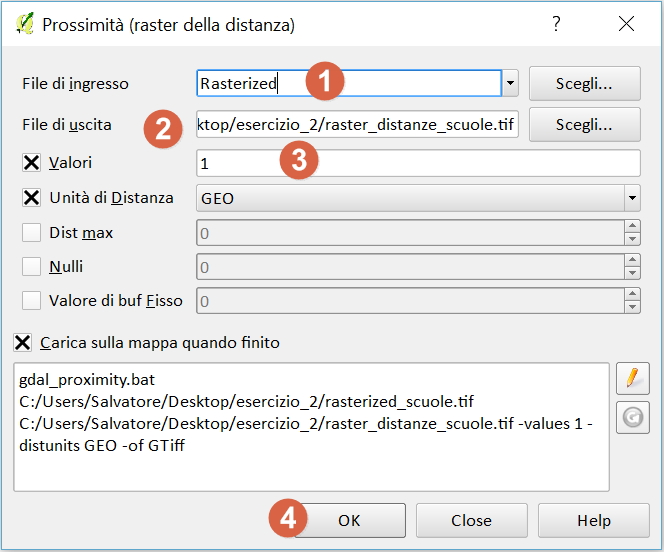Screen dimensions: 664x552
Task: Click the Valori text field containing 1
Action: pos(418,163)
